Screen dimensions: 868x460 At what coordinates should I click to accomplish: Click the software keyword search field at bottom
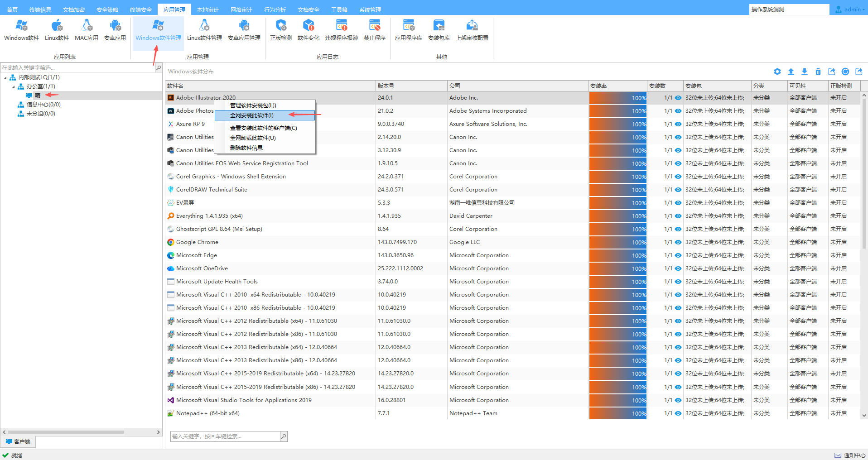(225, 436)
